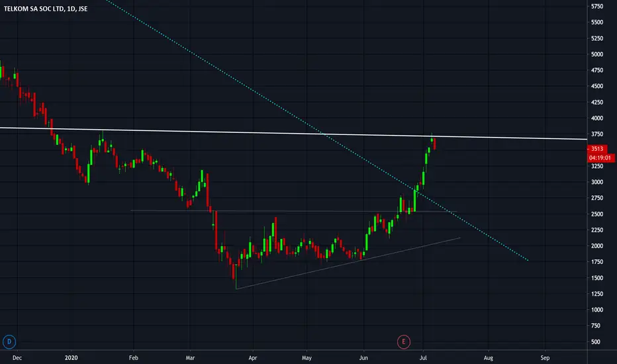
Task: Click the 5250 price axis label
Action: 597,38
